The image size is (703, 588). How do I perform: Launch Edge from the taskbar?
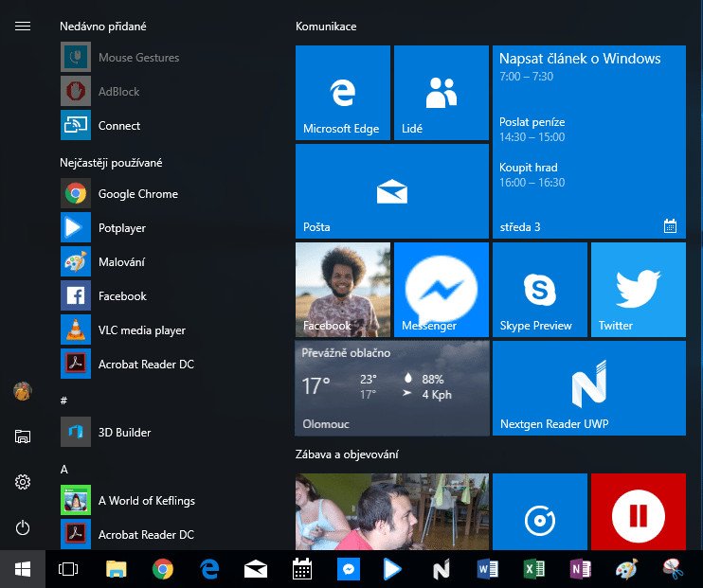pyautogui.click(x=209, y=569)
